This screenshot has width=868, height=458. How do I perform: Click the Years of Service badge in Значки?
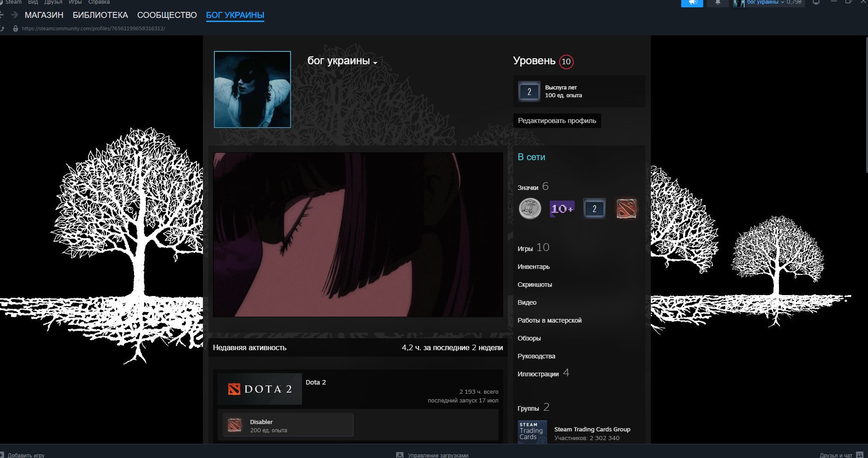pyautogui.click(x=594, y=208)
